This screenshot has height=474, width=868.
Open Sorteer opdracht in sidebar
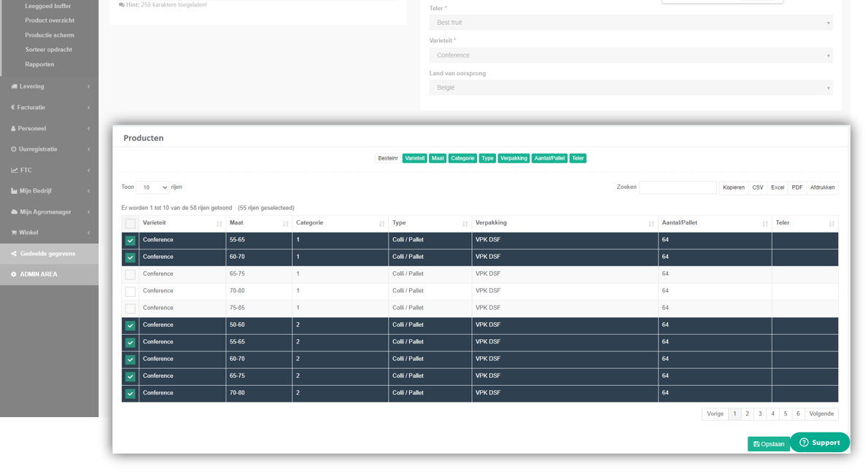pyautogui.click(x=49, y=50)
